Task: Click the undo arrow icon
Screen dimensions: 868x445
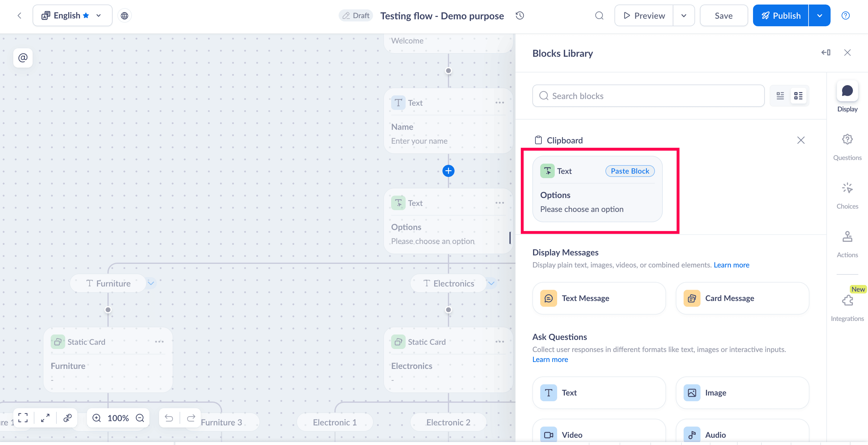Action: coord(169,418)
